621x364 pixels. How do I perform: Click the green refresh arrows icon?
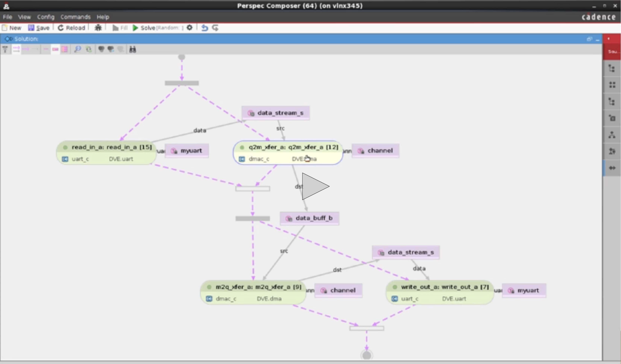point(89,49)
